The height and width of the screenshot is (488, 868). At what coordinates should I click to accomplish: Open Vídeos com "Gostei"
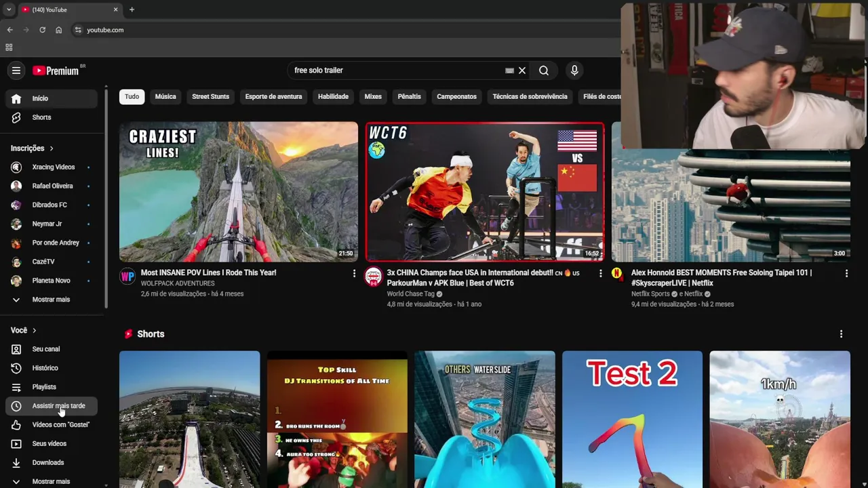(52, 425)
